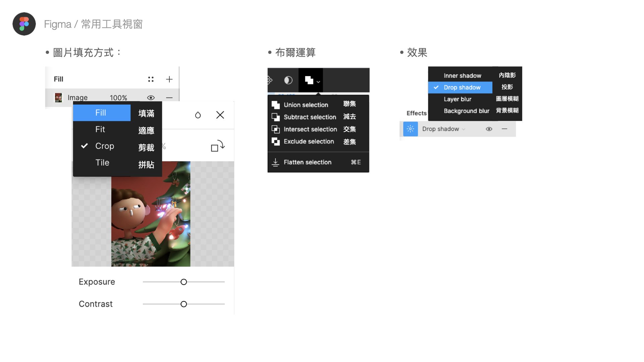Viewport: 644px width, 362px height.
Task: Click the Fill style grid icon
Action: point(151,79)
